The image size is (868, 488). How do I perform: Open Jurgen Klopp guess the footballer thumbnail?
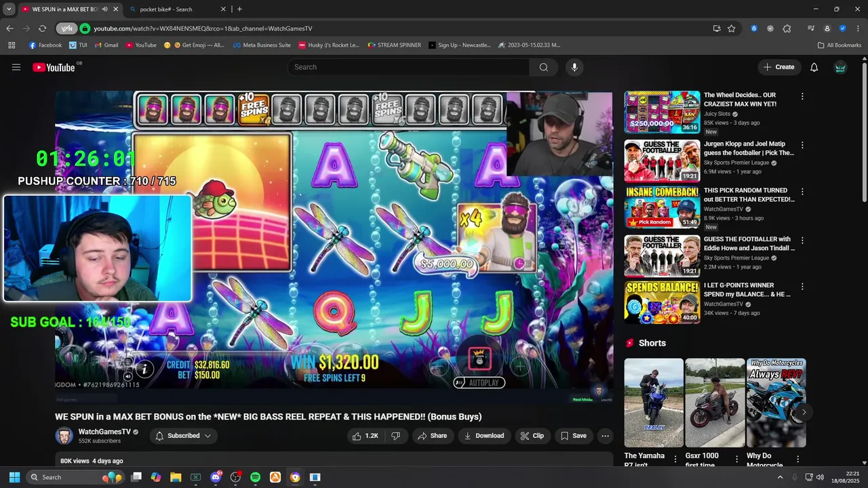pos(662,161)
